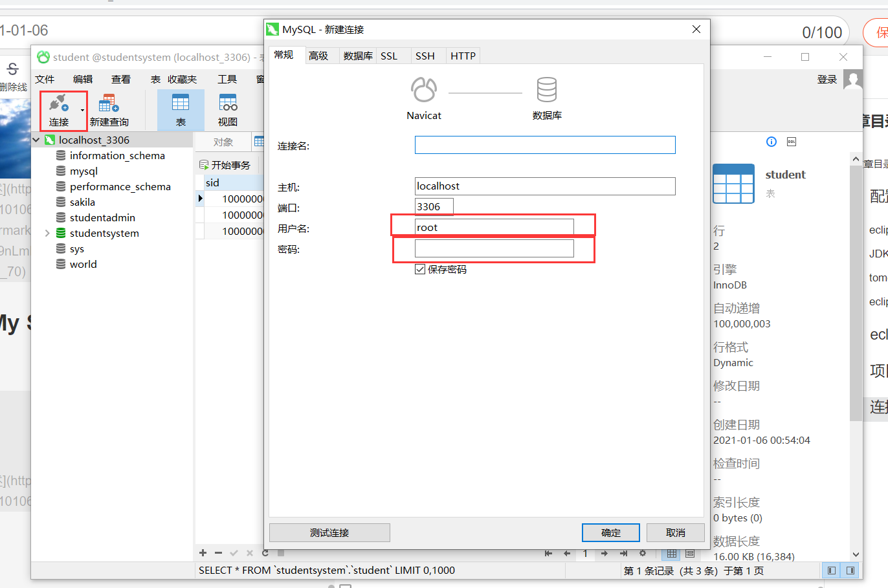Click the add record plus icon
The image size is (888, 588).
pos(203,553)
